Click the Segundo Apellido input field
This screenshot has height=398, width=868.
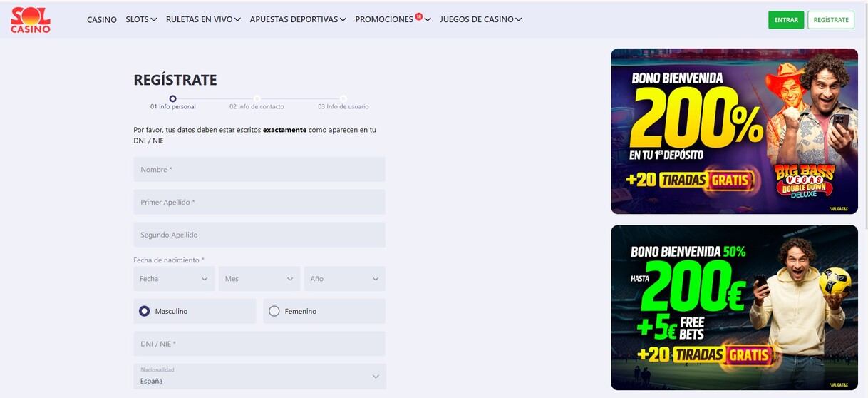(x=259, y=235)
